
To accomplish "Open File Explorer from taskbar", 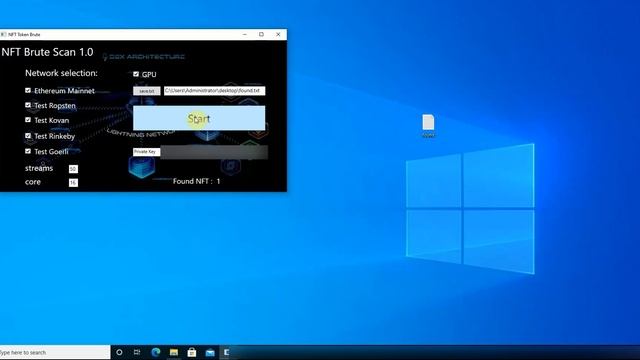I will point(174,352).
